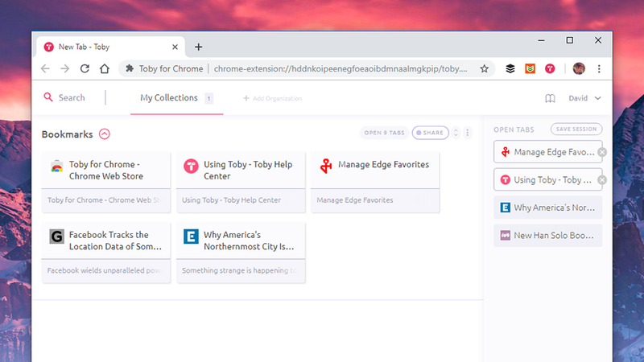Image resolution: width=644 pixels, height=362 pixels.
Task: Click the anchor icon on Manage Edge open tab
Action: coord(506,152)
